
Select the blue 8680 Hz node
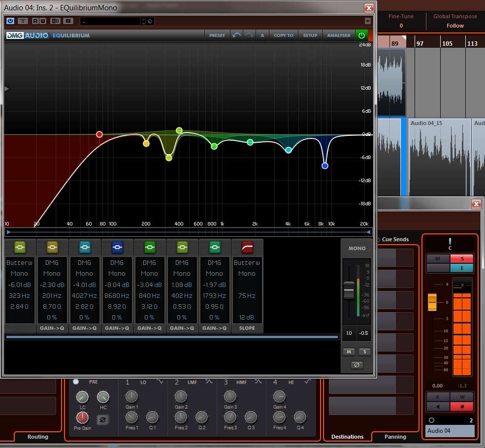(325, 166)
